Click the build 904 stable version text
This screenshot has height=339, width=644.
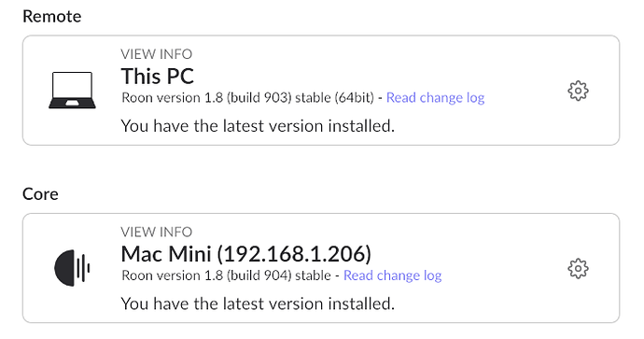(x=226, y=275)
